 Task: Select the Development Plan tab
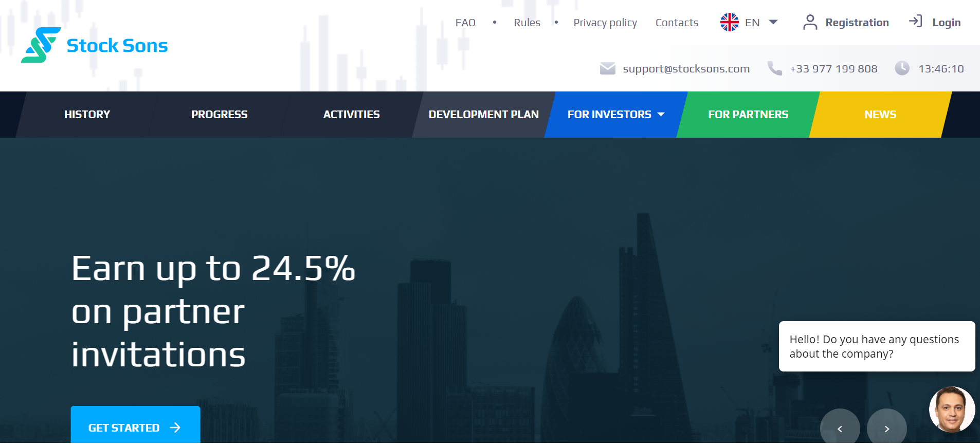(x=483, y=115)
